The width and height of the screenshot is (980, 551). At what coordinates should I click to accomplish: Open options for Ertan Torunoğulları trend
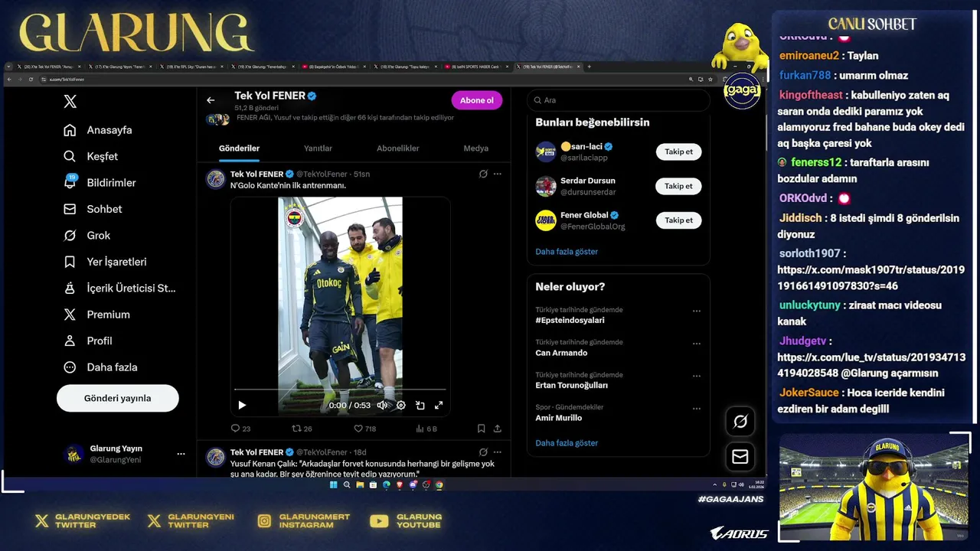(697, 377)
